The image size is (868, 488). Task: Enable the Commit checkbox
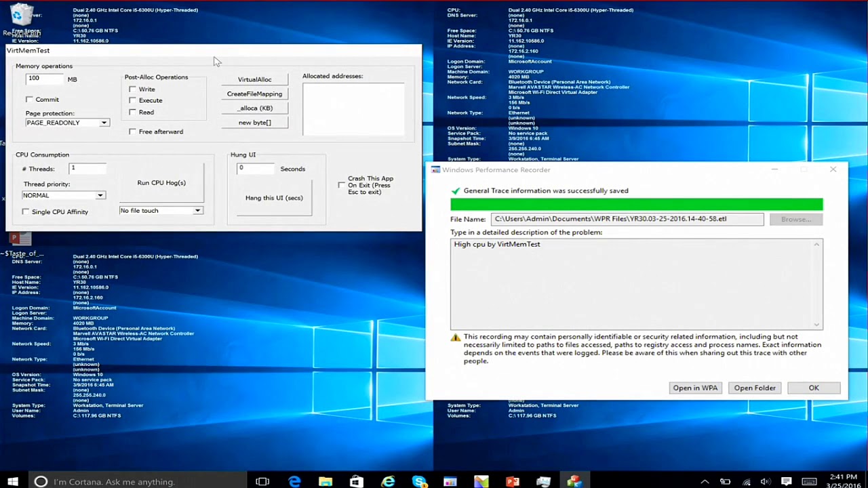29,100
